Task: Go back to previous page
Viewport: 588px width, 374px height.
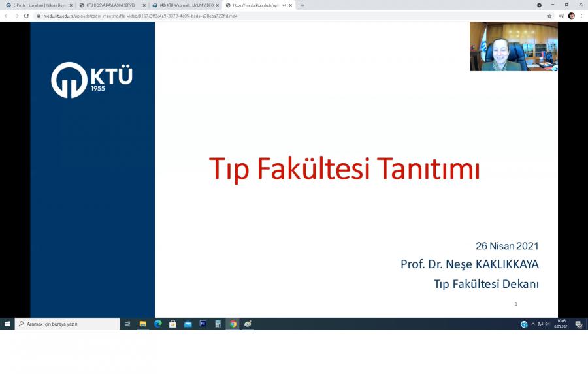Action: click(x=7, y=16)
